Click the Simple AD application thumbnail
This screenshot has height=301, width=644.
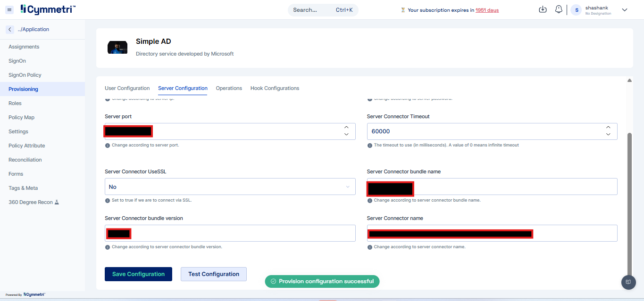117,47
